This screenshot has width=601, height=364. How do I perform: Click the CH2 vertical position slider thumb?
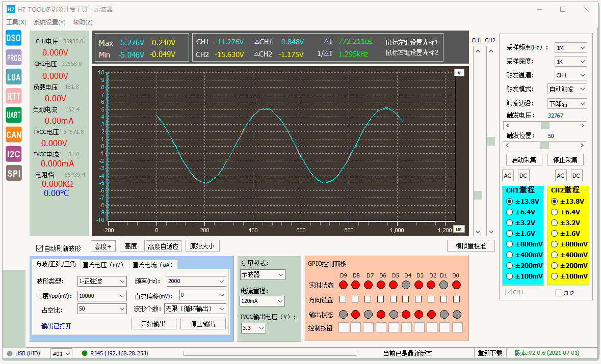[491, 141]
